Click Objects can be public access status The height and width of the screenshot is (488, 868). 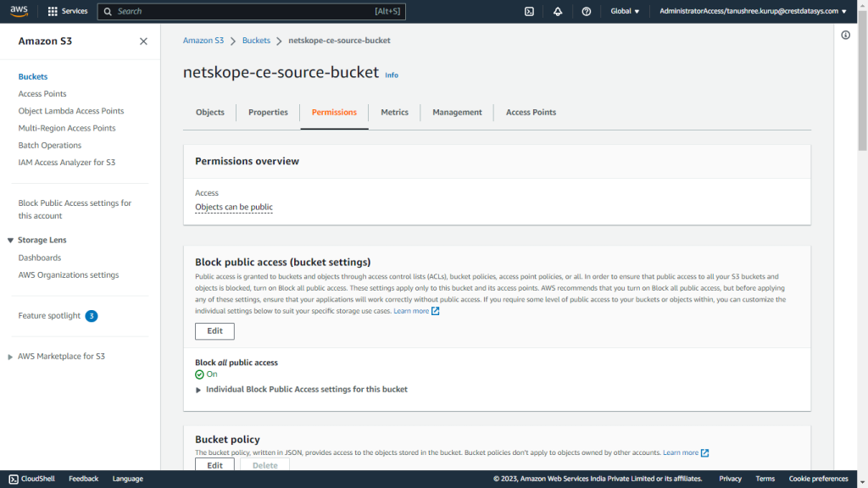pyautogui.click(x=234, y=207)
